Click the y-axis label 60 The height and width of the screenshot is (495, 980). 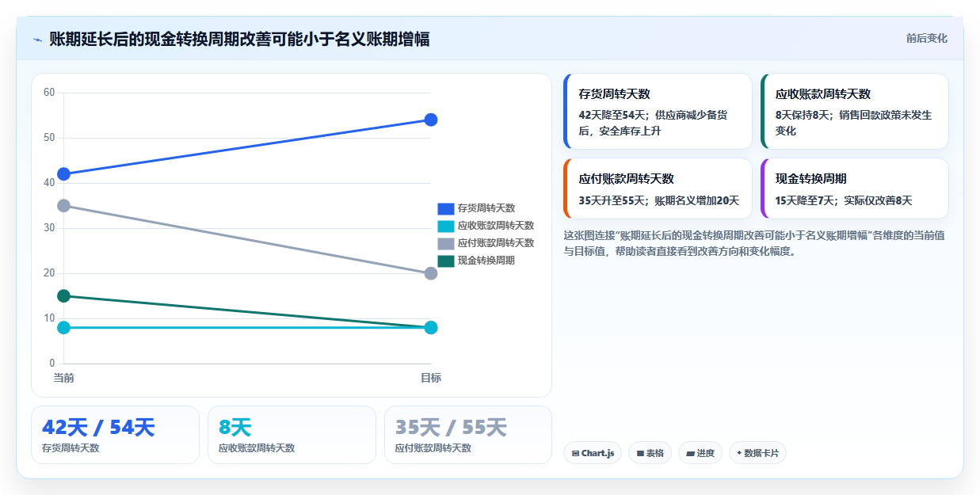[x=49, y=93]
